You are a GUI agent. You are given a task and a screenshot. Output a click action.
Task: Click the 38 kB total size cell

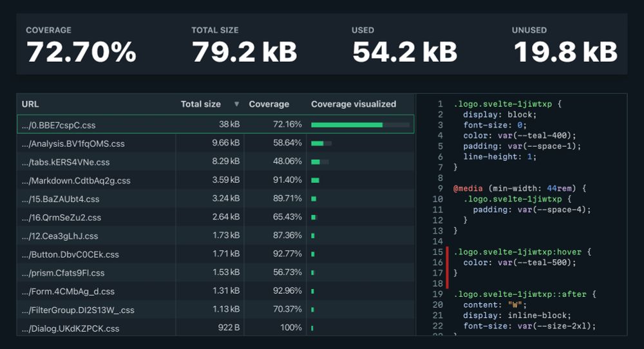coord(229,124)
